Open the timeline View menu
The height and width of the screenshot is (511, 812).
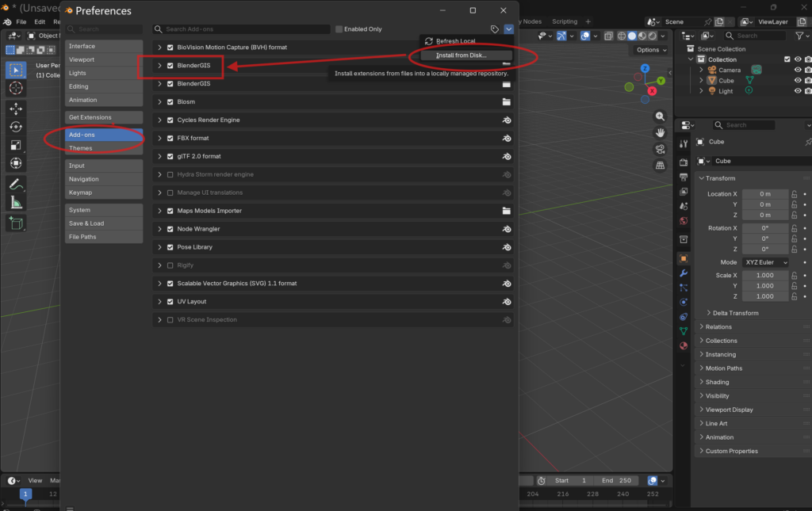tap(35, 480)
